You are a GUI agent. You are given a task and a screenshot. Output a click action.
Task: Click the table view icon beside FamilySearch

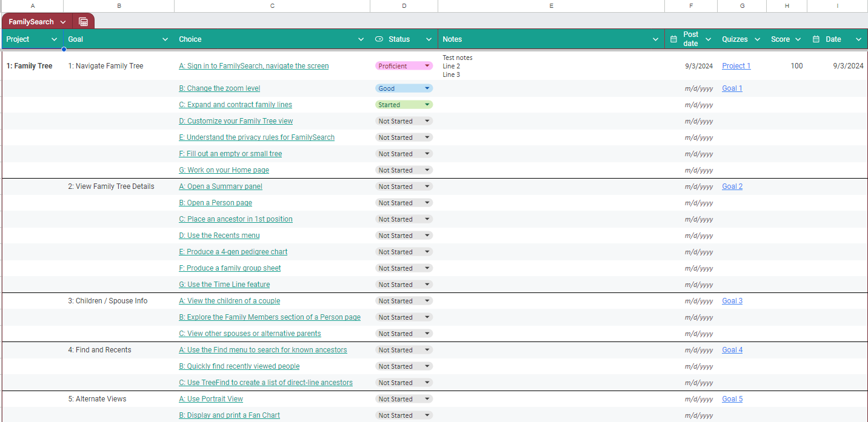[83, 22]
